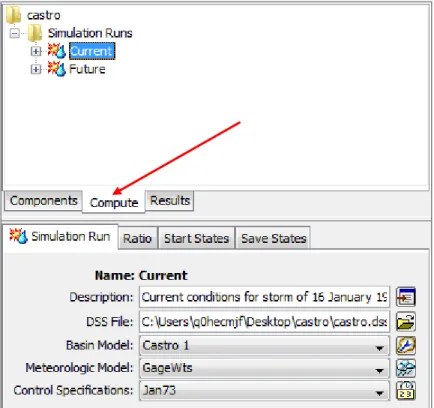This screenshot has height=408, width=434.
Task: Click the Current simulation run icon
Action: [x=56, y=51]
